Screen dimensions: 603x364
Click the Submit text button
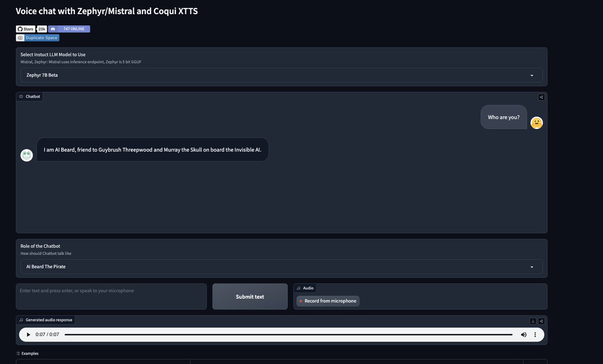pos(250,297)
